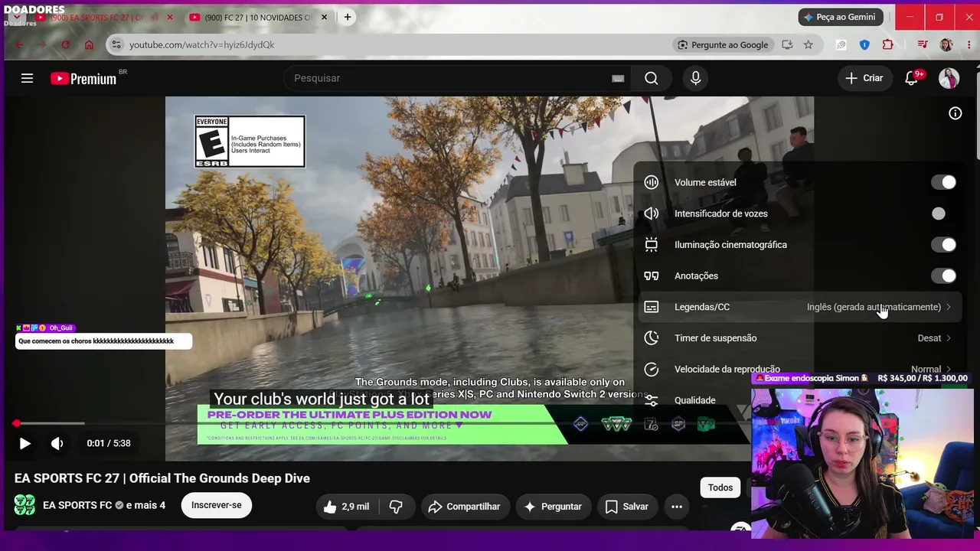The image size is (980, 551).
Task: View site information icon in address bar
Action: [x=116, y=45]
